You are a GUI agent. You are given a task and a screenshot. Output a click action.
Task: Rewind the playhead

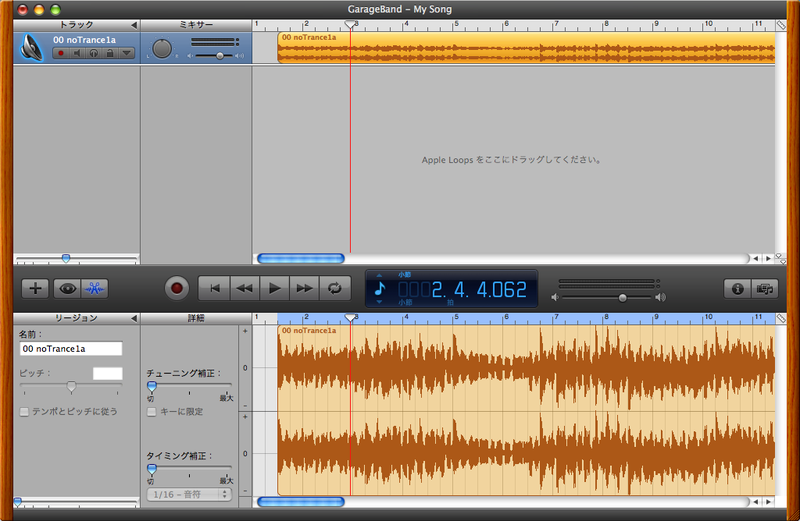245,288
